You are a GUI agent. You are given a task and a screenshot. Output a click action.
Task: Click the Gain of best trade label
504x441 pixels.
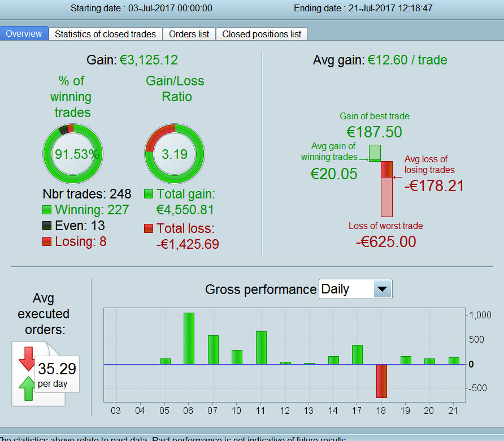pyautogui.click(x=375, y=116)
